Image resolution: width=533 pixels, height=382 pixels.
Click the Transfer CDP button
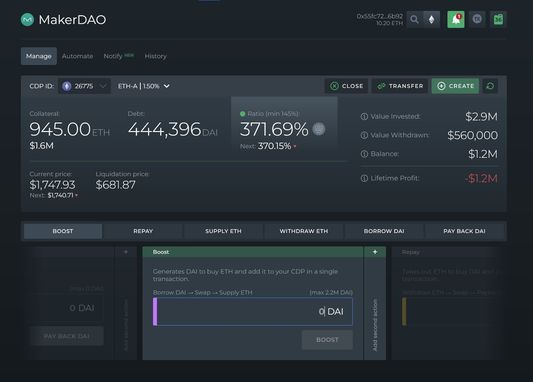(x=400, y=86)
